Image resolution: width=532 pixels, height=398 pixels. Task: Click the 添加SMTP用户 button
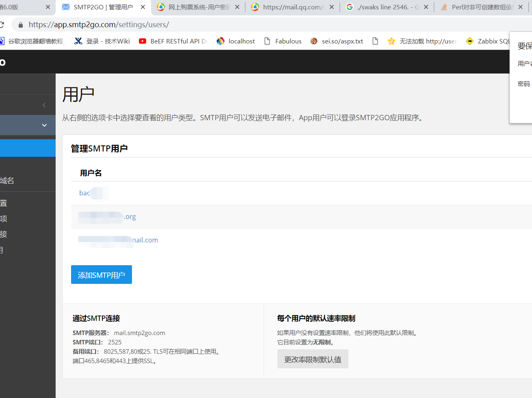pyautogui.click(x=102, y=275)
